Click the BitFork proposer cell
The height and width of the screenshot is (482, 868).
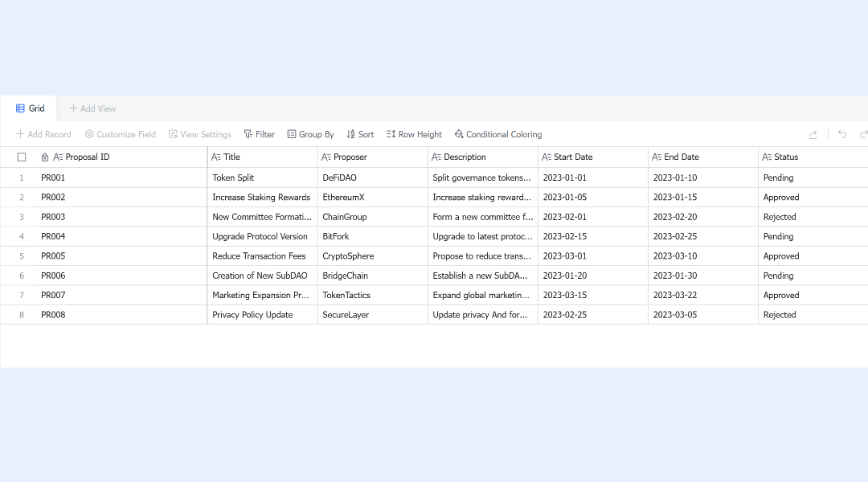[373, 236]
